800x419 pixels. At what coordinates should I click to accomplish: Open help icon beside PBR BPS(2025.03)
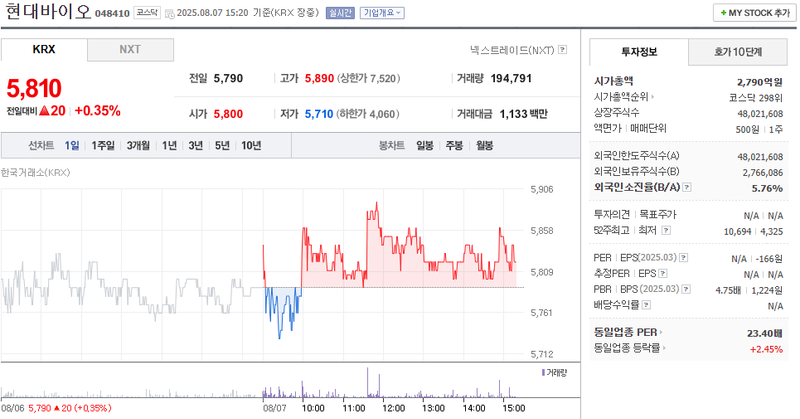click(686, 289)
